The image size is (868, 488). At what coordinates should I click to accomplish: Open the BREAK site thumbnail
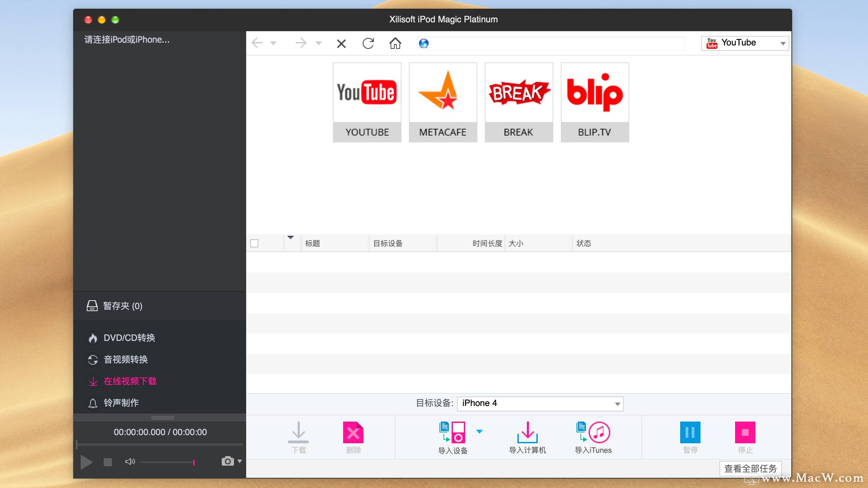519,102
